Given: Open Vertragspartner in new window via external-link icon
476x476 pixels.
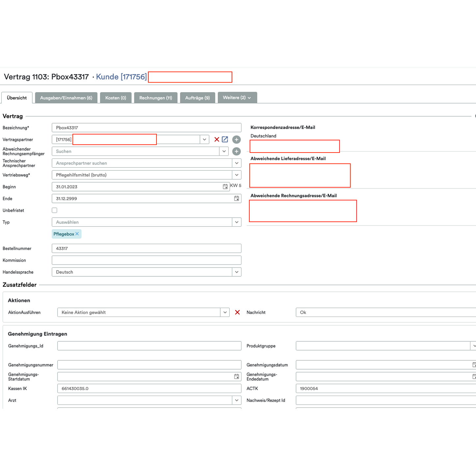Looking at the screenshot, I should click(225, 139).
